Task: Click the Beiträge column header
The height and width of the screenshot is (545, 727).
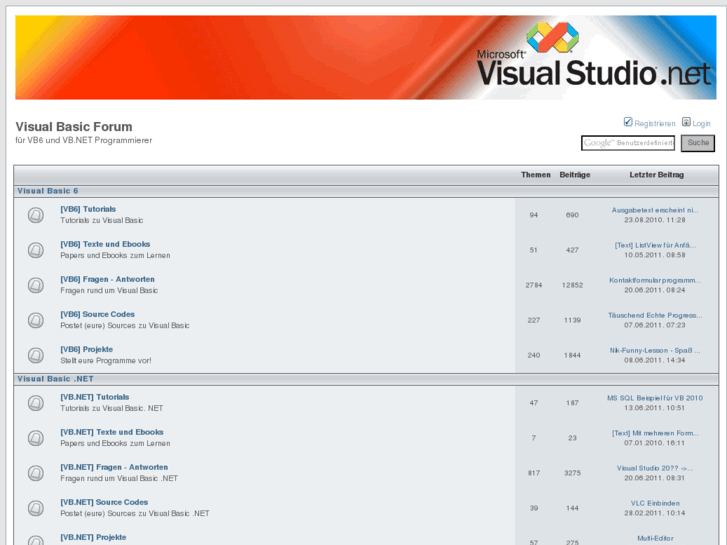Action: [x=574, y=175]
